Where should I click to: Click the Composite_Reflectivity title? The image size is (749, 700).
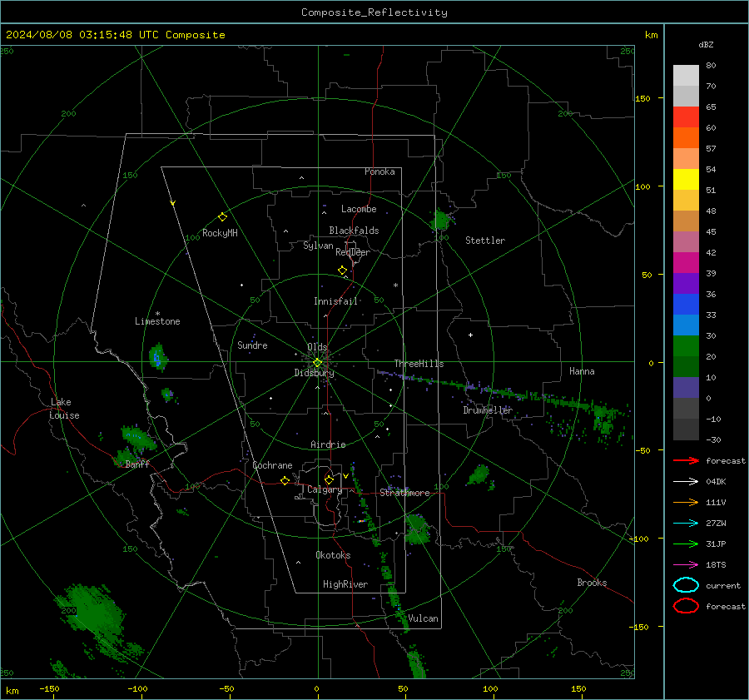tap(374, 12)
